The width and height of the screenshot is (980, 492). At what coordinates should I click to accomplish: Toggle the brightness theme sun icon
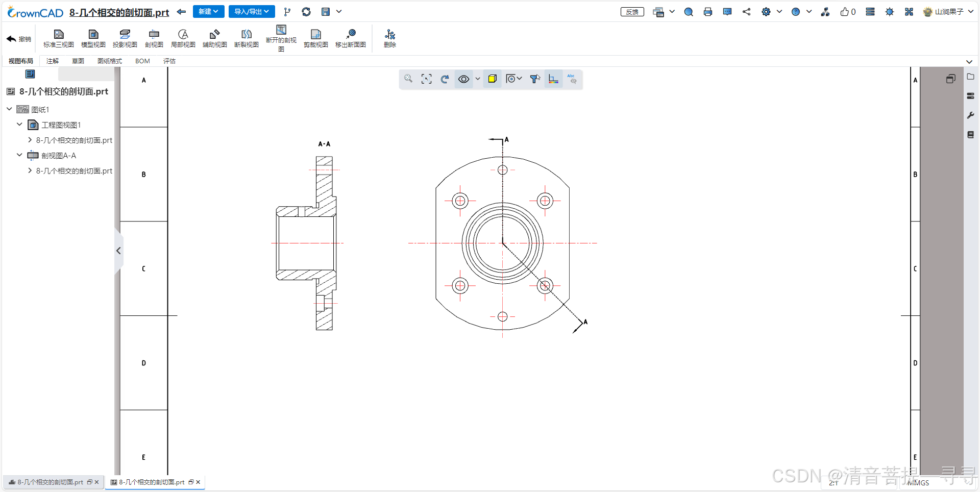click(x=890, y=12)
